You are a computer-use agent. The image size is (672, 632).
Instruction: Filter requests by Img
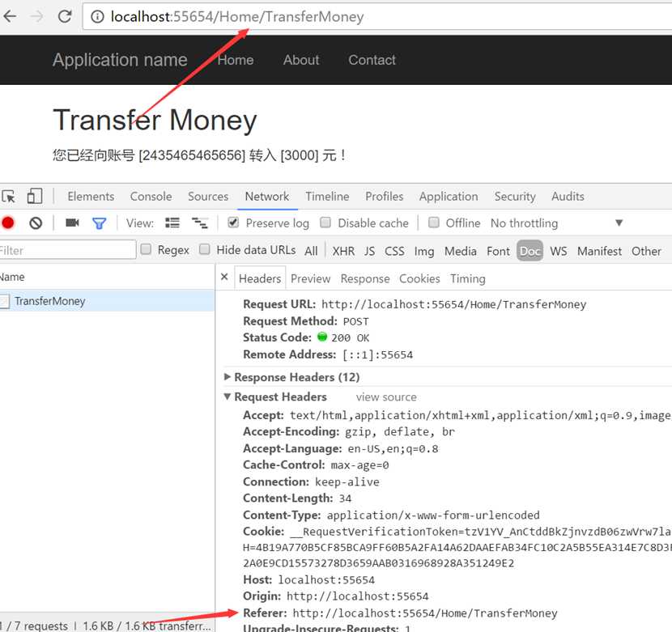pyautogui.click(x=424, y=251)
